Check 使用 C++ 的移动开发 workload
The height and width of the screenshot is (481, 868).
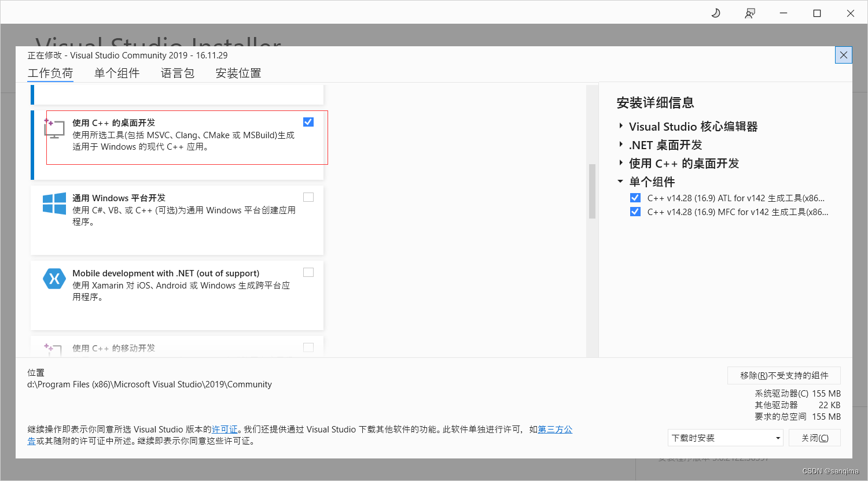point(308,347)
